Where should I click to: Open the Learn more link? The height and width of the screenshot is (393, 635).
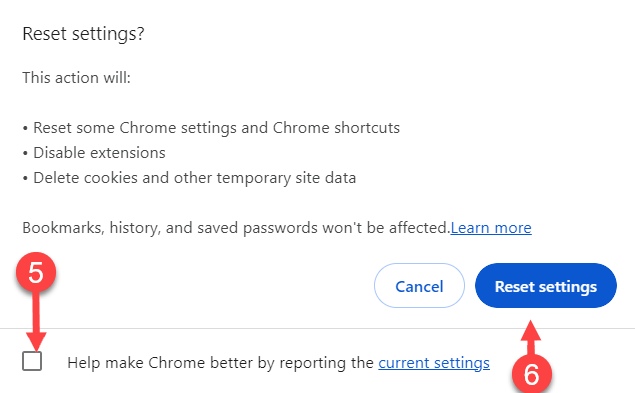[x=491, y=228]
